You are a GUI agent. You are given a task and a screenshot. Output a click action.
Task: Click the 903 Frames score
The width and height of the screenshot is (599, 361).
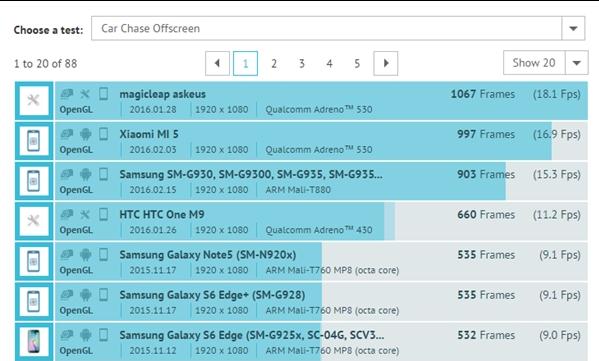coord(486,174)
